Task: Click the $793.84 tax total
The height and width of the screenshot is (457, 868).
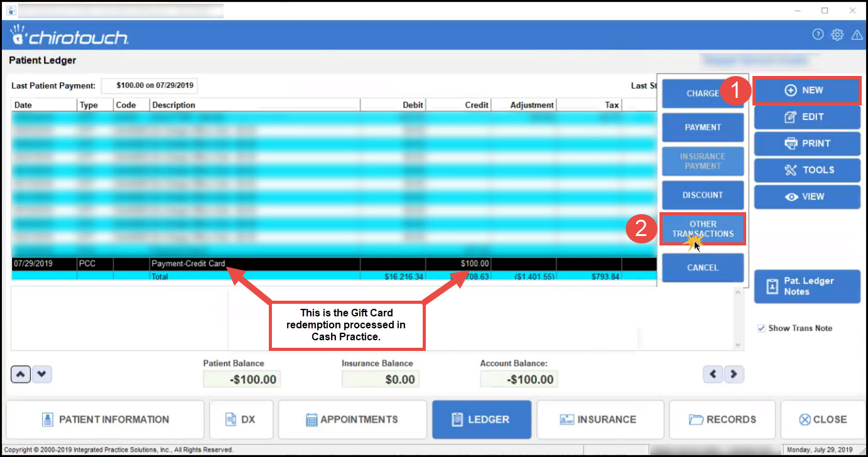Action: coord(605,276)
